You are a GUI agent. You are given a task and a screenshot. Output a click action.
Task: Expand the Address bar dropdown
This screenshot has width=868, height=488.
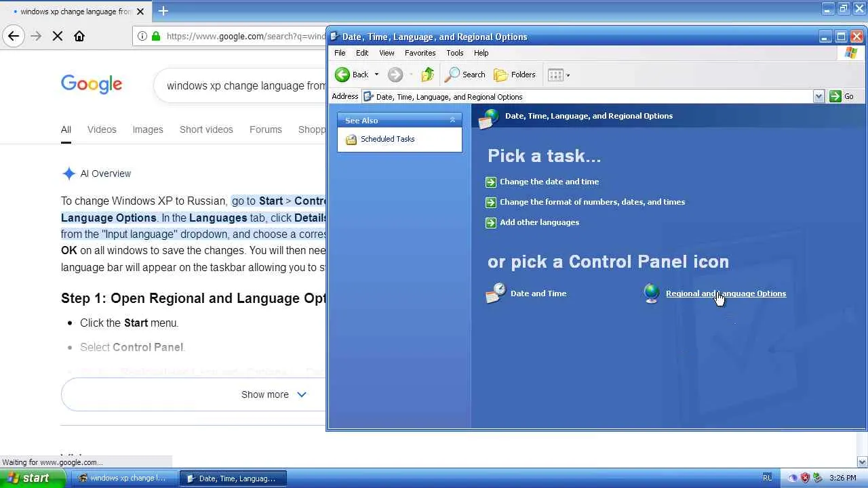(x=818, y=96)
